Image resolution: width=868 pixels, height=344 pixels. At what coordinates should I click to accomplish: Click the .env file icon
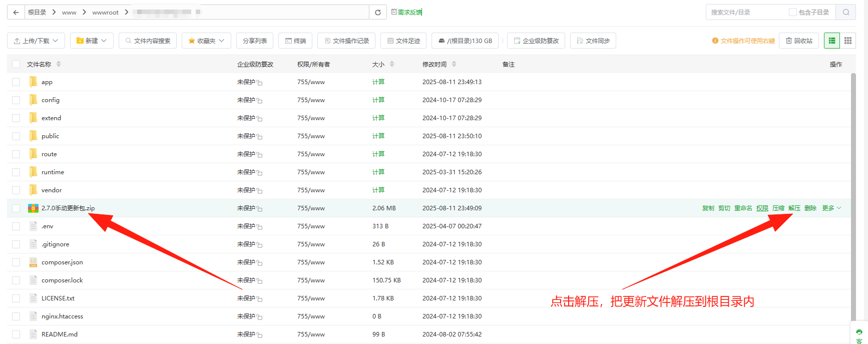coord(33,226)
